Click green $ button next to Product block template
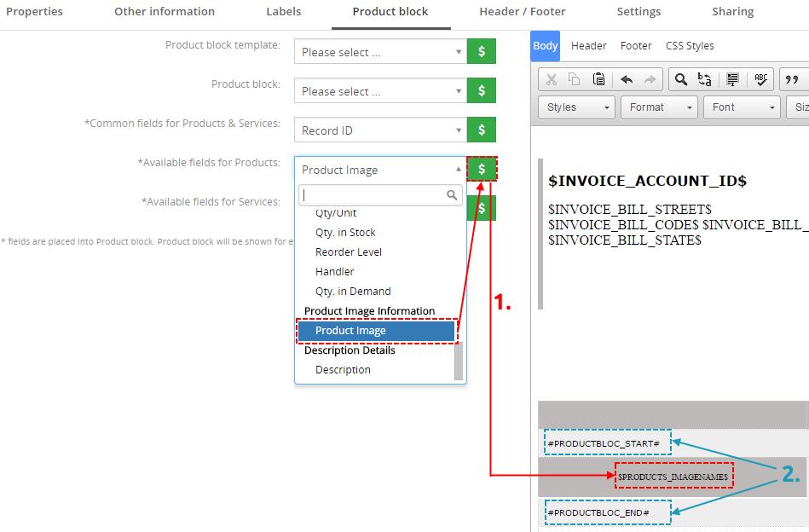Image resolution: width=809 pixels, height=532 pixels. click(x=481, y=52)
